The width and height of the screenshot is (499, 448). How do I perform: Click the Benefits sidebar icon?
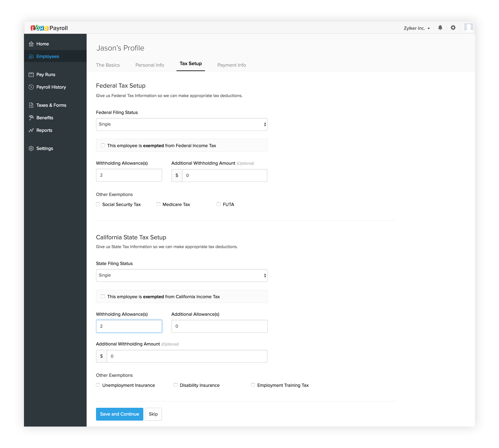point(32,118)
